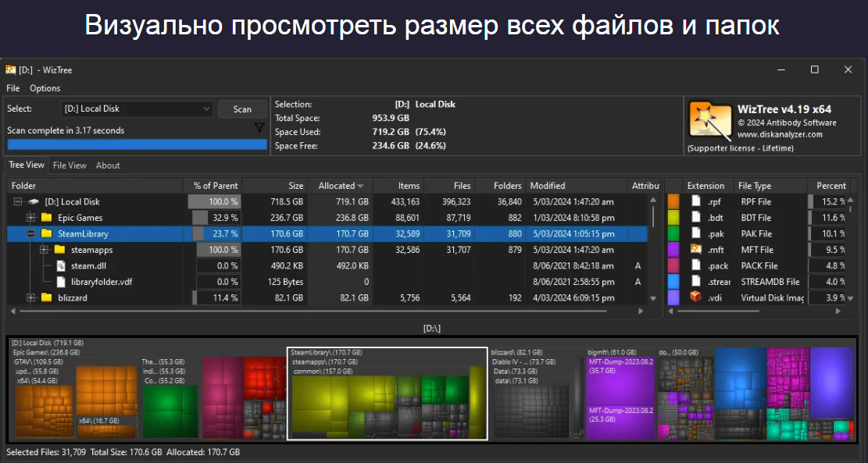The image size is (868, 463).
Task: Maximize the WizTree window
Action: tap(814, 69)
